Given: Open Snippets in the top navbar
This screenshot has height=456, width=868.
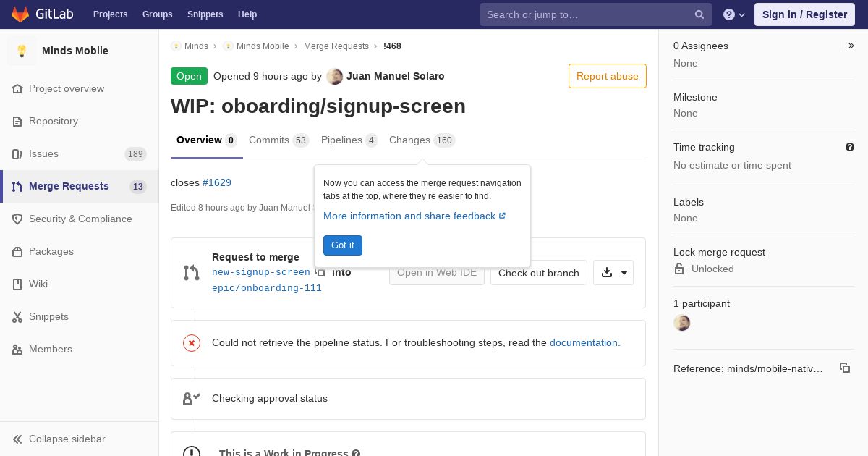Looking at the screenshot, I should click(x=205, y=14).
